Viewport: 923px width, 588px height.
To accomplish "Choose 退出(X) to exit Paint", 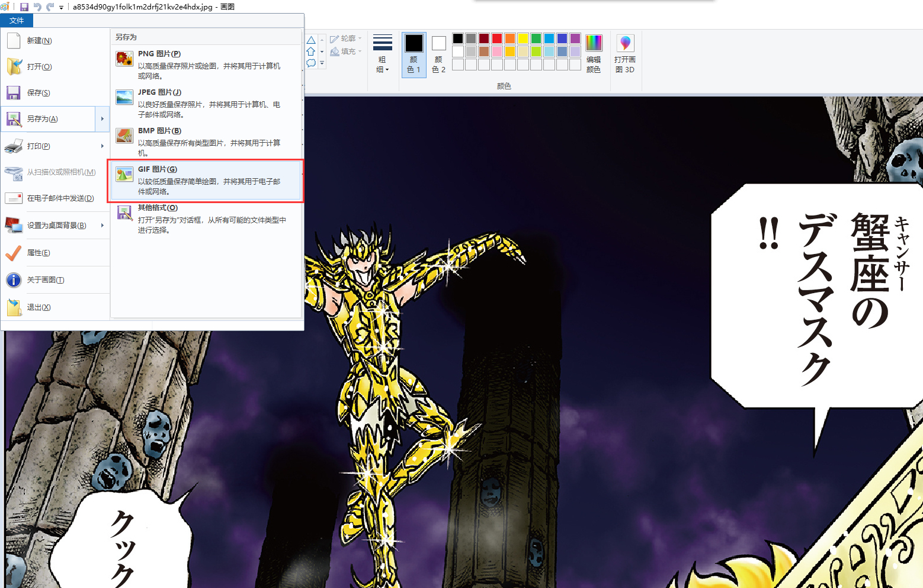I will [x=56, y=307].
